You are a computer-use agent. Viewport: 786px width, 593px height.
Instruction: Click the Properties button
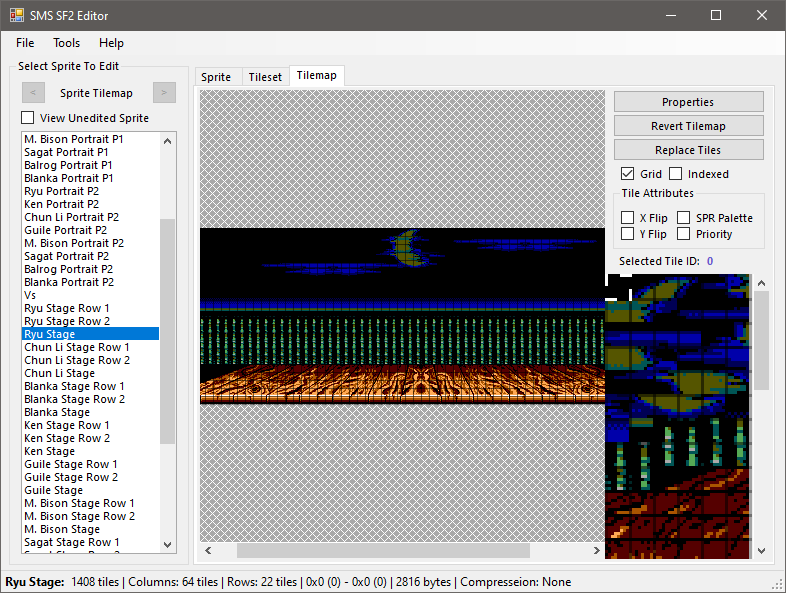click(x=688, y=102)
